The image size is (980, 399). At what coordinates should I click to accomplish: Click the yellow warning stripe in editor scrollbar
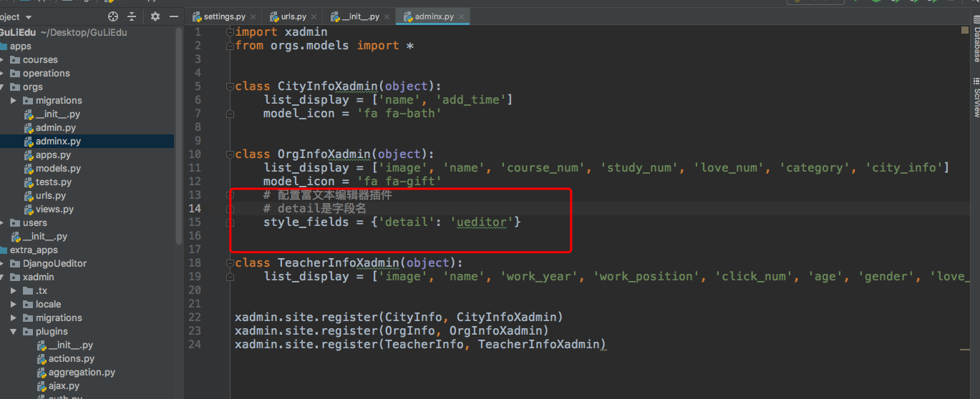pos(964,349)
